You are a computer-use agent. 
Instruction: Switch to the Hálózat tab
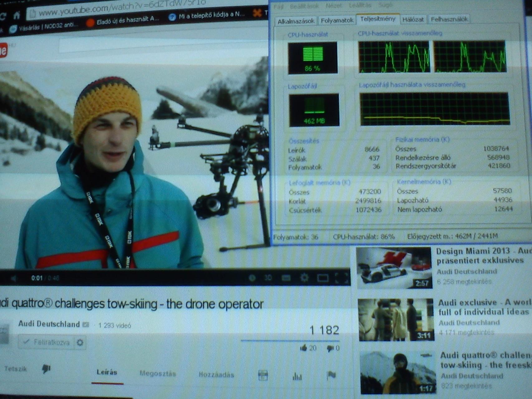(x=413, y=20)
